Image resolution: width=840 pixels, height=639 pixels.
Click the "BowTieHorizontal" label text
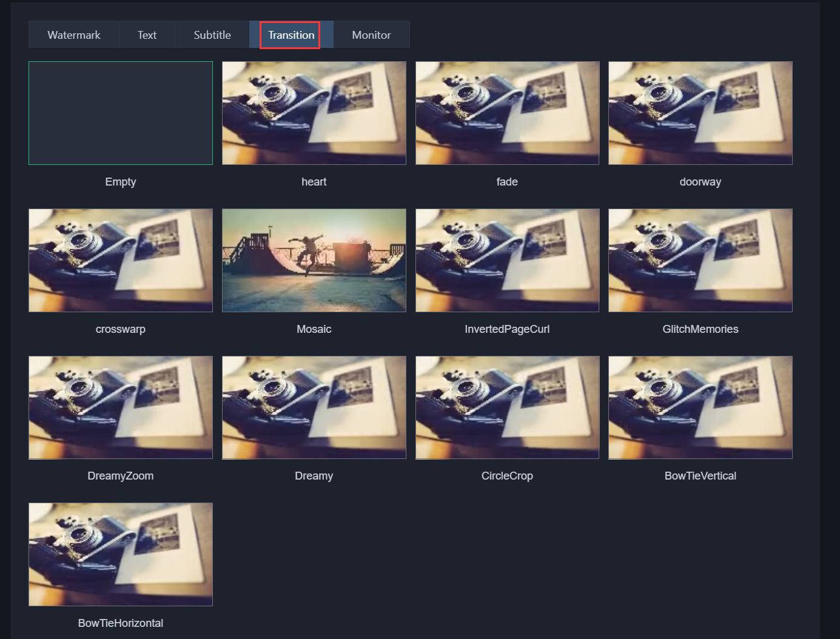[121, 623]
